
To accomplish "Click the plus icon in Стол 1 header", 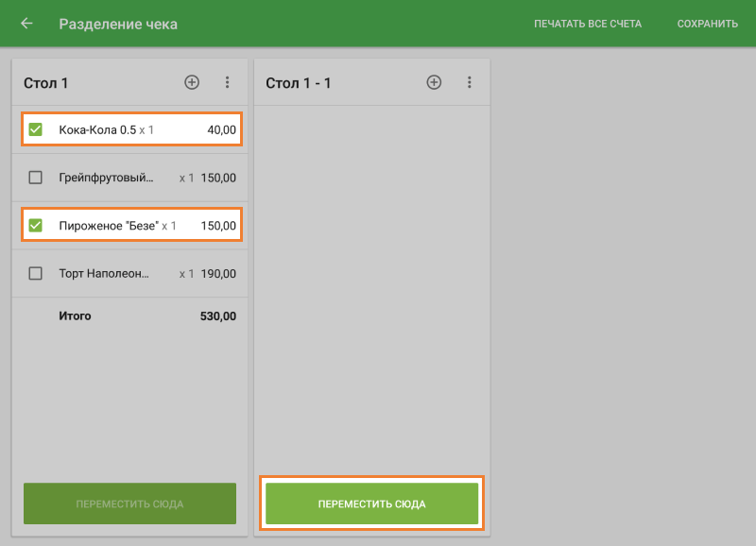I will click(192, 83).
